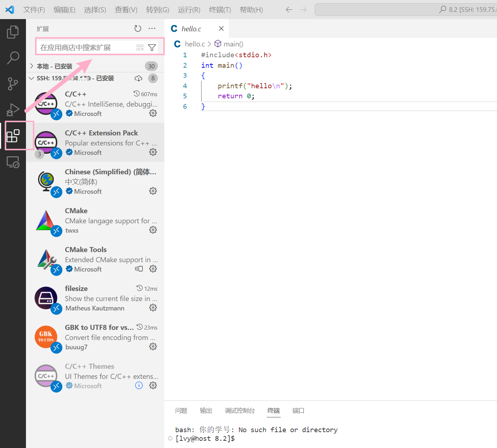Screen dimensions: 497x448
Task: Click the printf line in the editor
Action: [x=255, y=86]
